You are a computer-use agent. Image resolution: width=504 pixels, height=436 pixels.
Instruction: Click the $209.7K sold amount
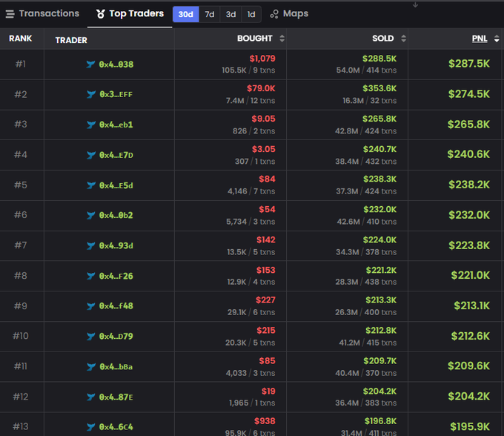click(380, 361)
